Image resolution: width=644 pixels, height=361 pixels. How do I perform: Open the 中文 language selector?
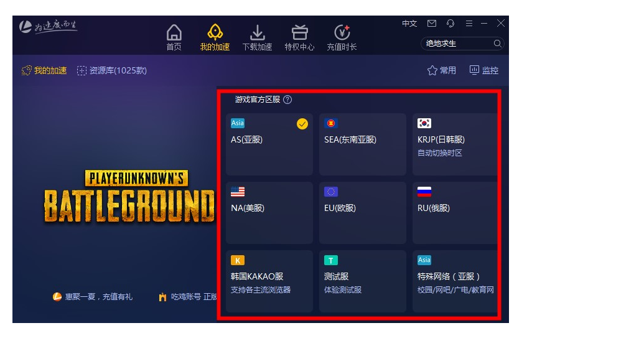click(x=409, y=23)
